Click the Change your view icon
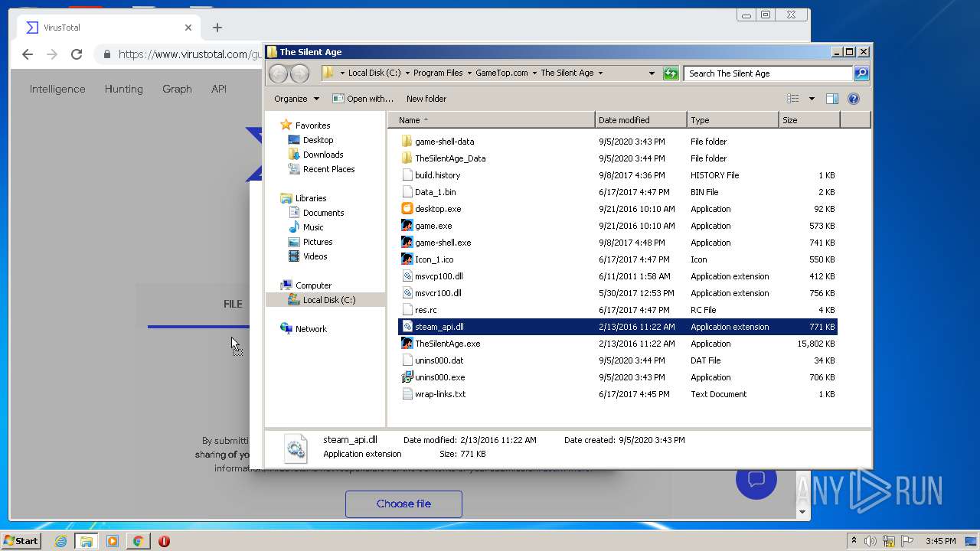This screenshot has width=980, height=551. [793, 99]
